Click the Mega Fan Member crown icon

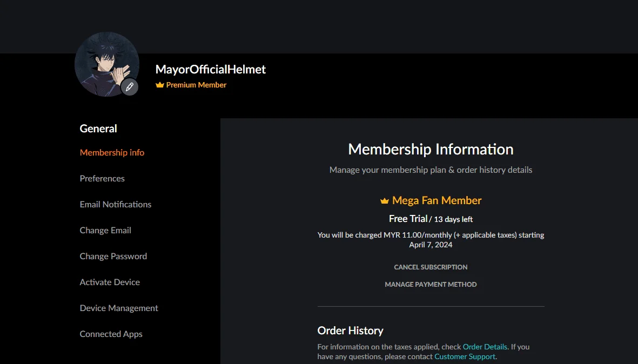[385, 200]
